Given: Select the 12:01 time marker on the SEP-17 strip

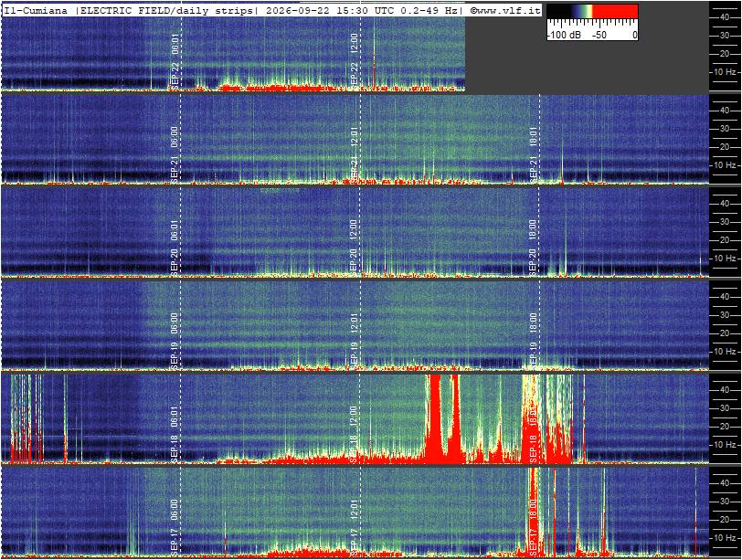Looking at the screenshot, I should [354, 509].
